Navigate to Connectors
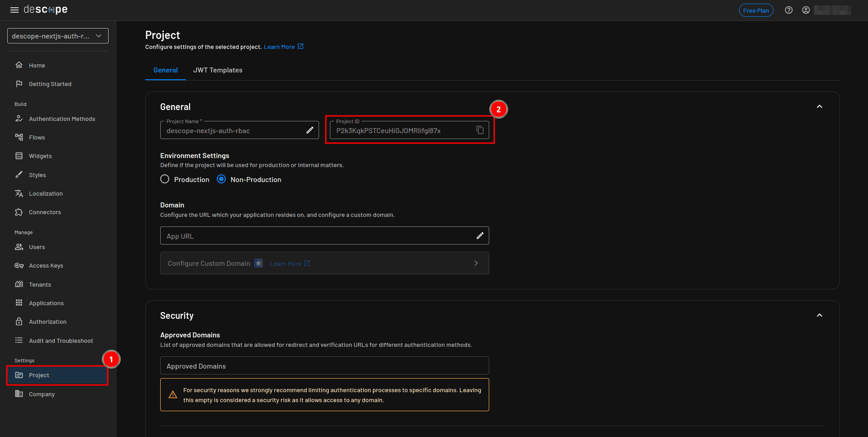This screenshot has width=868, height=437. [45, 212]
